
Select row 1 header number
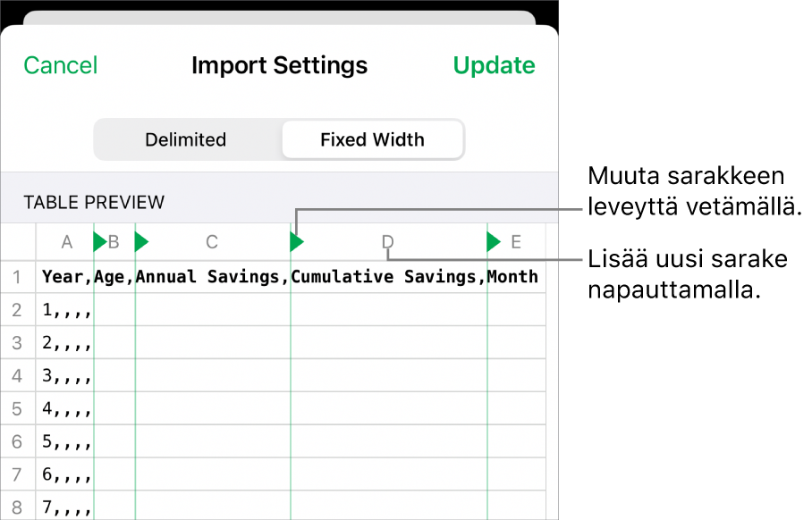[x=17, y=277]
